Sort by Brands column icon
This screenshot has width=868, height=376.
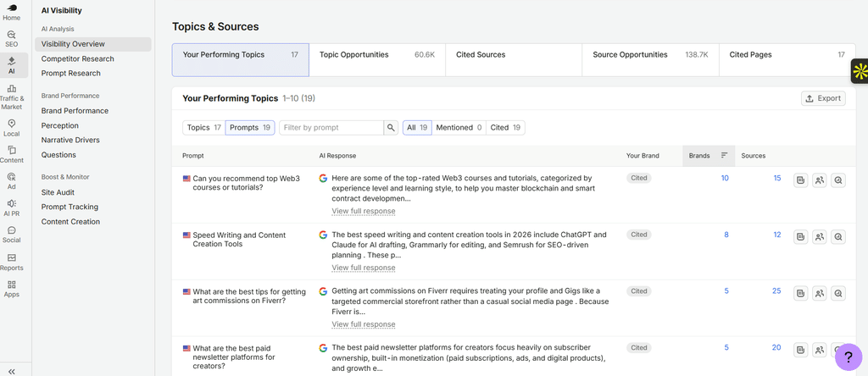724,156
